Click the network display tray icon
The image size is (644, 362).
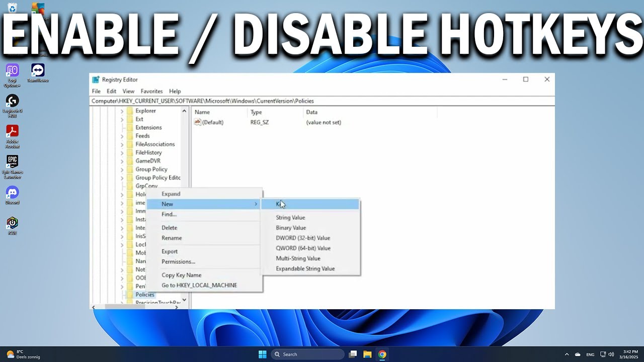tap(603, 354)
